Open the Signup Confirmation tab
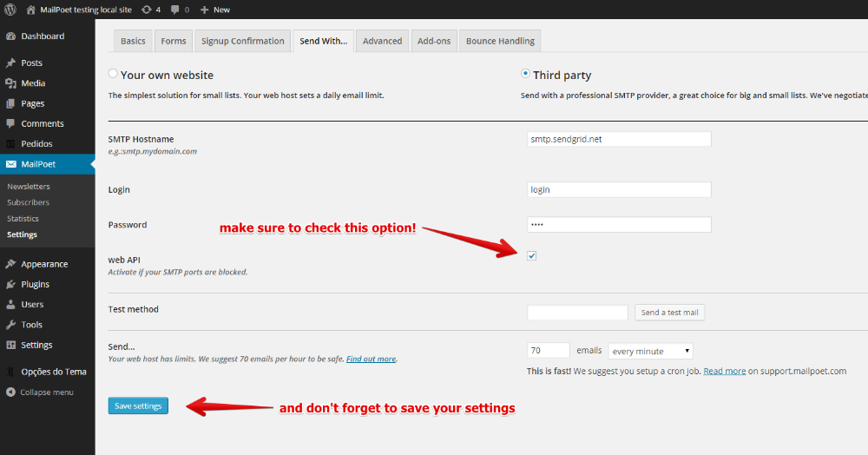Viewport: 868px width, 455px height. tap(242, 41)
